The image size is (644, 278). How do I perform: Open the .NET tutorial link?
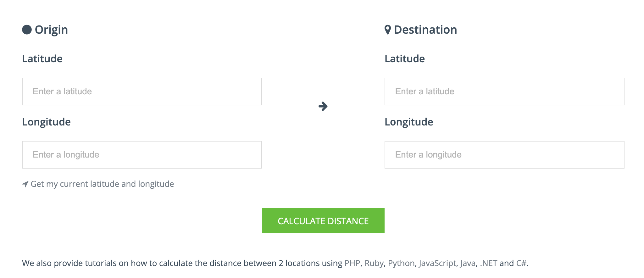tap(489, 263)
